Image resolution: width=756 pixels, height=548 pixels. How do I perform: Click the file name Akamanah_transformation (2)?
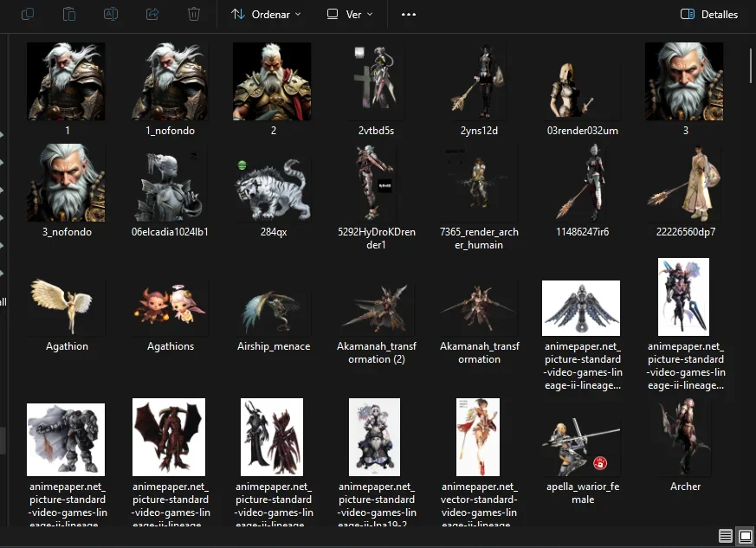376,352
